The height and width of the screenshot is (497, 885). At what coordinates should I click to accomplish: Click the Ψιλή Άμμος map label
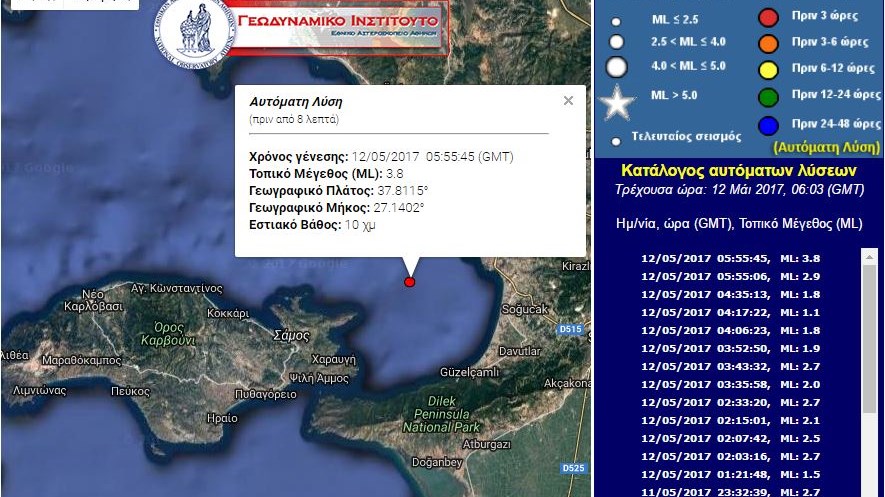pyautogui.click(x=319, y=378)
